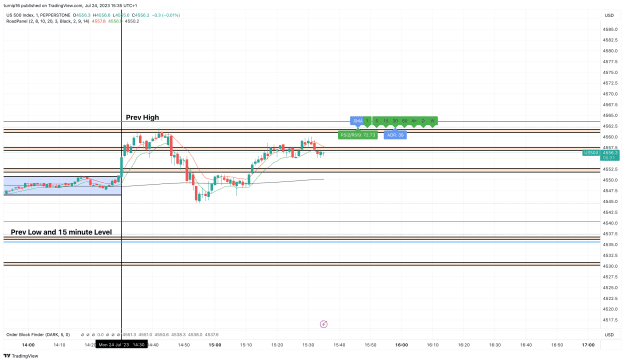Click the blue ADR label box

point(395,135)
